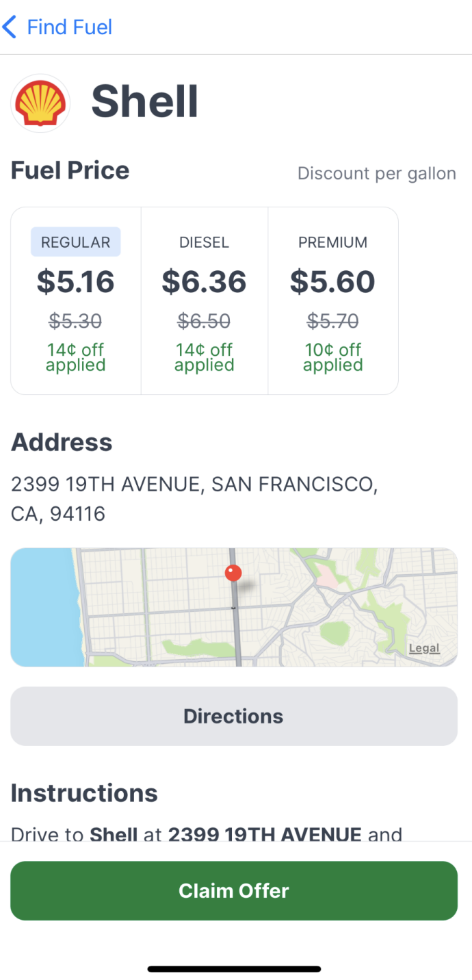Click the 14¢ off applied label under Regular
The width and height of the screenshot is (472, 980).
coord(75,357)
